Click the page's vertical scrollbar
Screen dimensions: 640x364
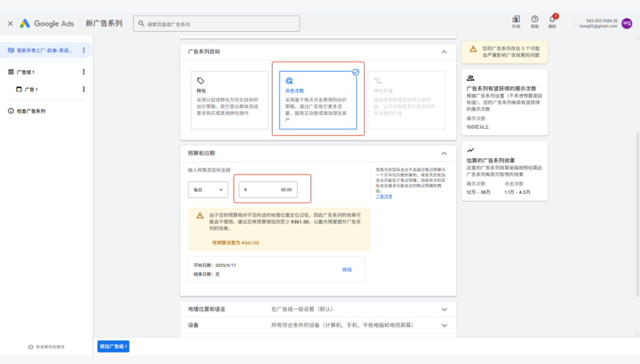(638, 214)
